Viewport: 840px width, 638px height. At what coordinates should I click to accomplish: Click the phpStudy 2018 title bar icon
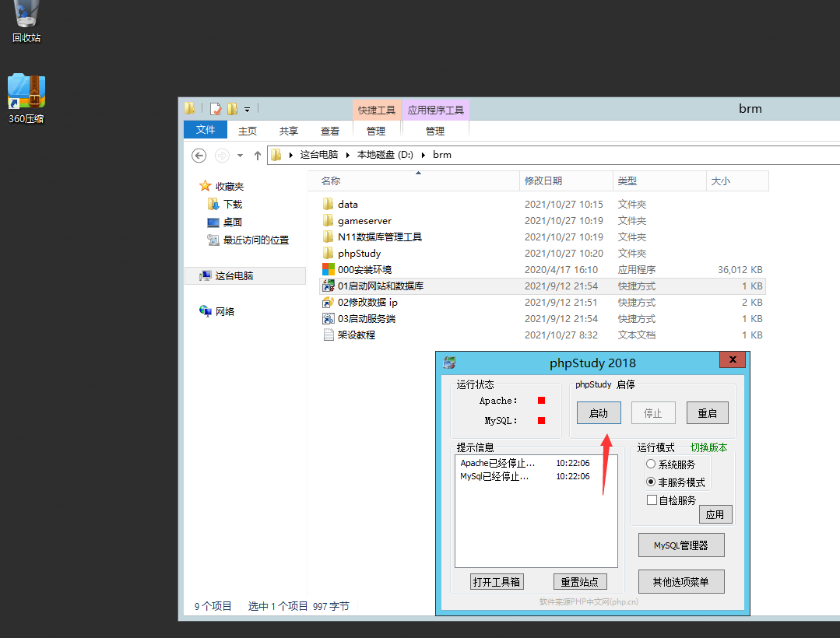click(x=449, y=363)
